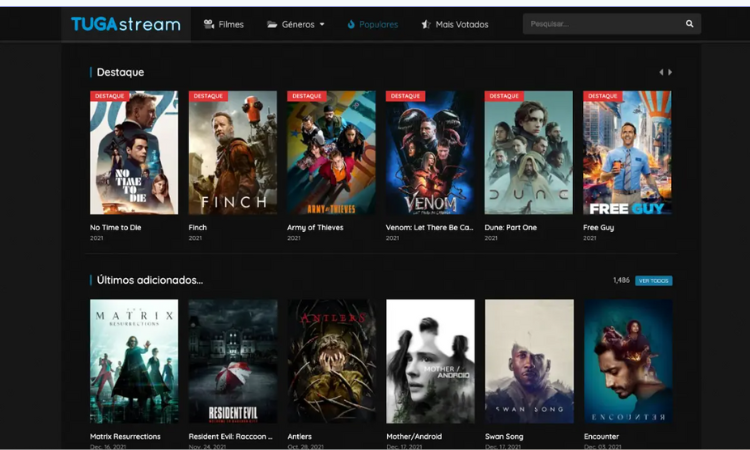Go to next Destaque slide arrow
Screen dimensions: 750x450
click(x=670, y=72)
